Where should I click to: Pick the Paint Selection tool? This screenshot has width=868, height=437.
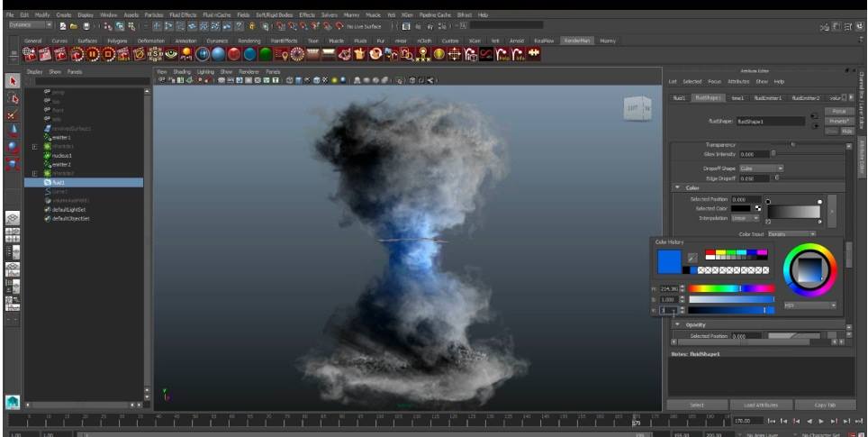point(13,114)
